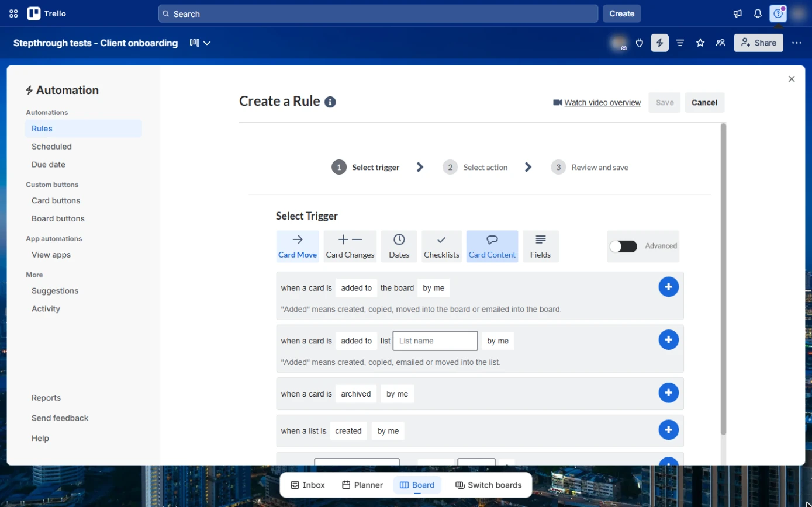This screenshot has height=507, width=812.
Task: Click the Trello logo home icon
Action: [x=34, y=13]
